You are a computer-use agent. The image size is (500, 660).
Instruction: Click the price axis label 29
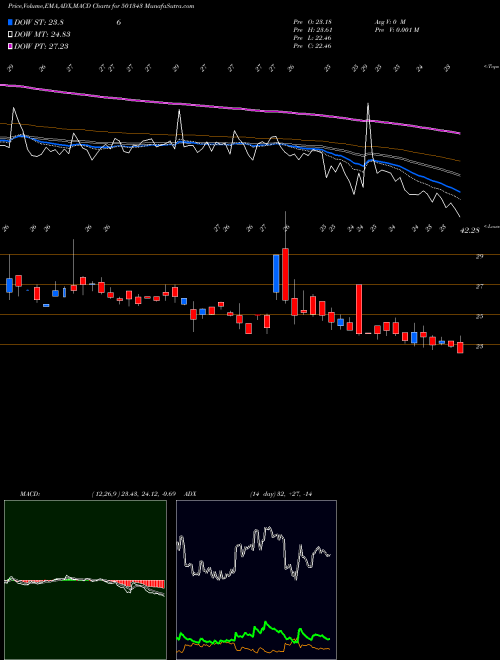click(479, 256)
